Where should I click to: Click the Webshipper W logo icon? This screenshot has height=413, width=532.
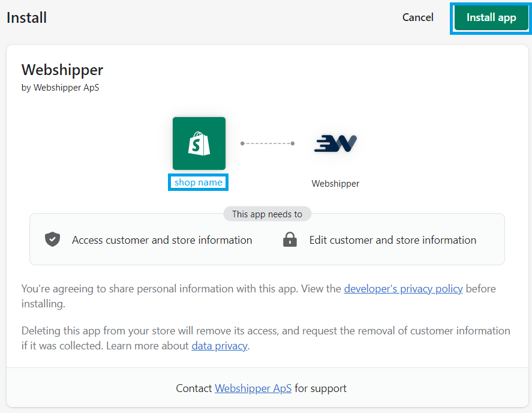(x=335, y=143)
